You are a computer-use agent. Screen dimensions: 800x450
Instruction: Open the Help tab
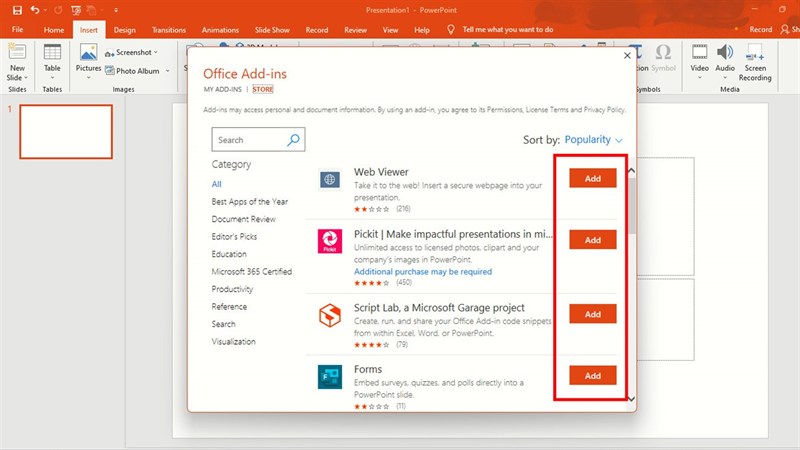click(x=421, y=30)
